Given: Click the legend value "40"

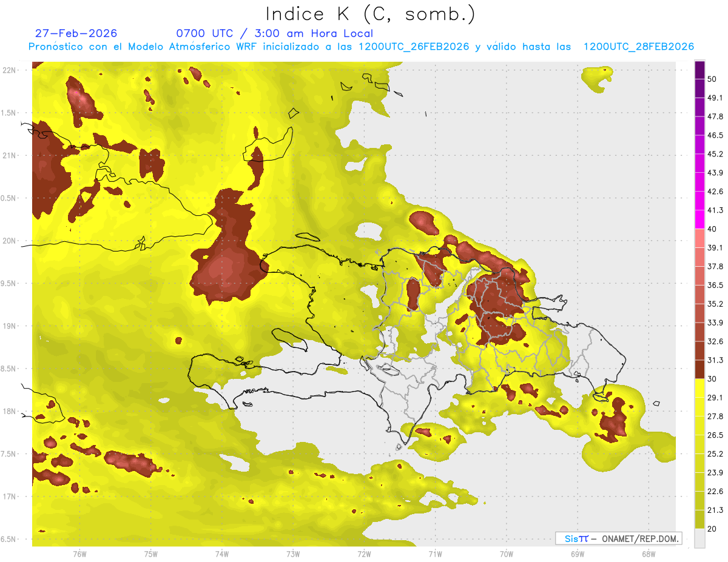Looking at the screenshot, I should point(713,229).
